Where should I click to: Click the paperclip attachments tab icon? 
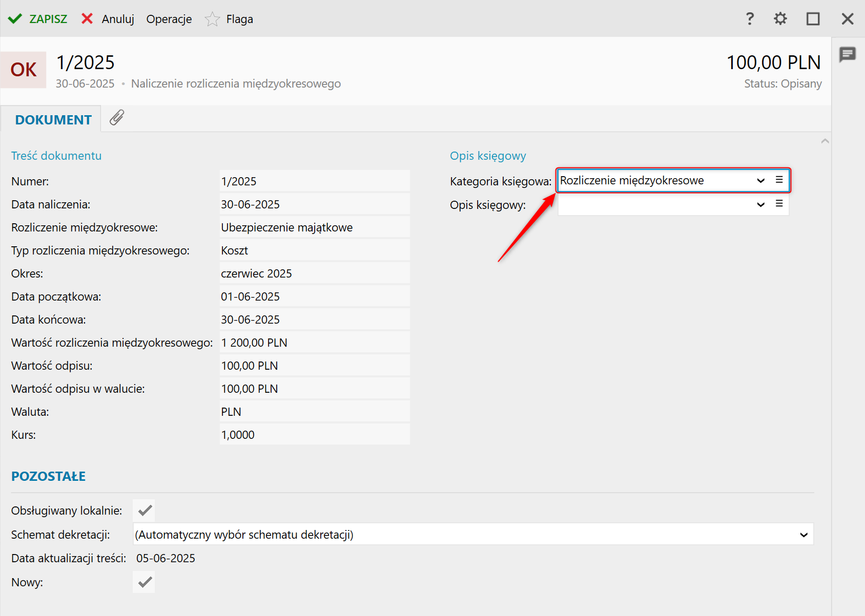coord(117,118)
